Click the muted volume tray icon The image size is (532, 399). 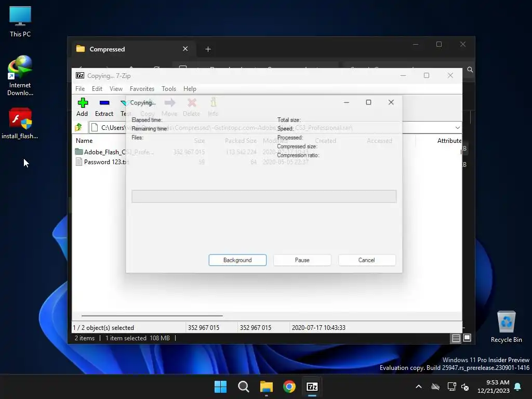(465, 387)
